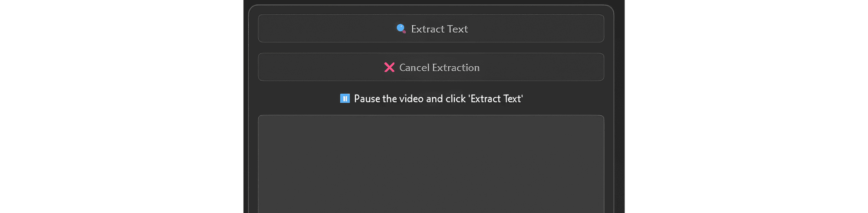Viewport: 868px width, 213px height.
Task: Stop extraction using the red cross icon
Action: tap(389, 67)
